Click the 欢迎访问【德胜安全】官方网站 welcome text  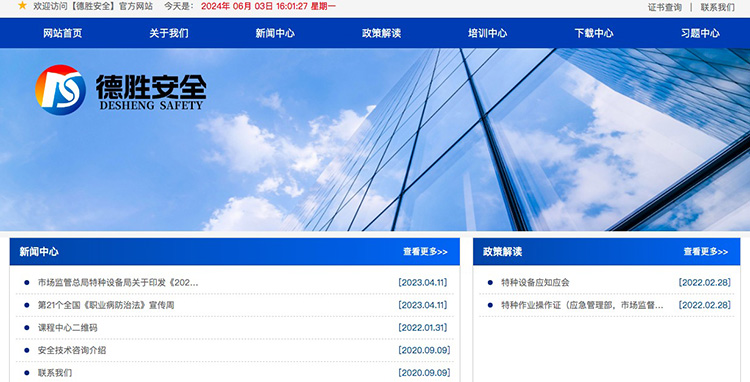point(93,7)
